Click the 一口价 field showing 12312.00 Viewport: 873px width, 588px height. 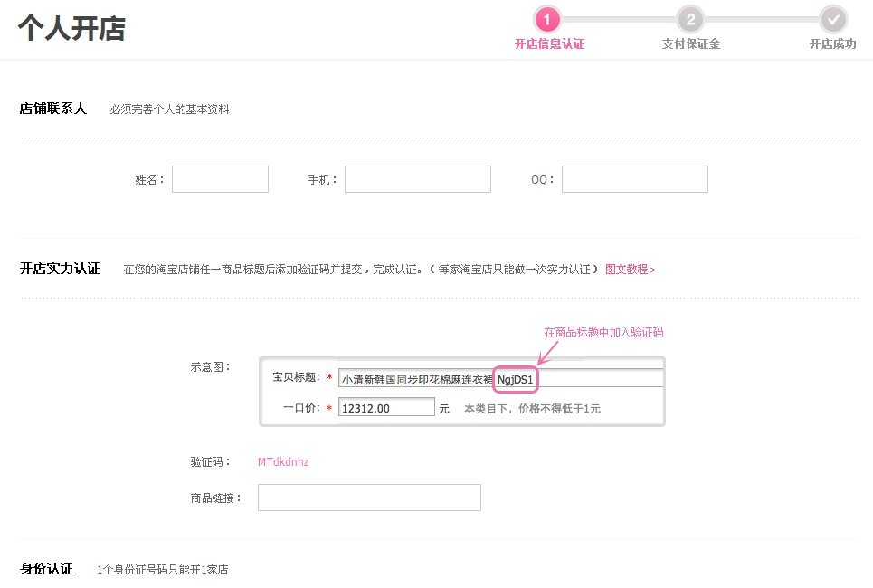(x=386, y=408)
